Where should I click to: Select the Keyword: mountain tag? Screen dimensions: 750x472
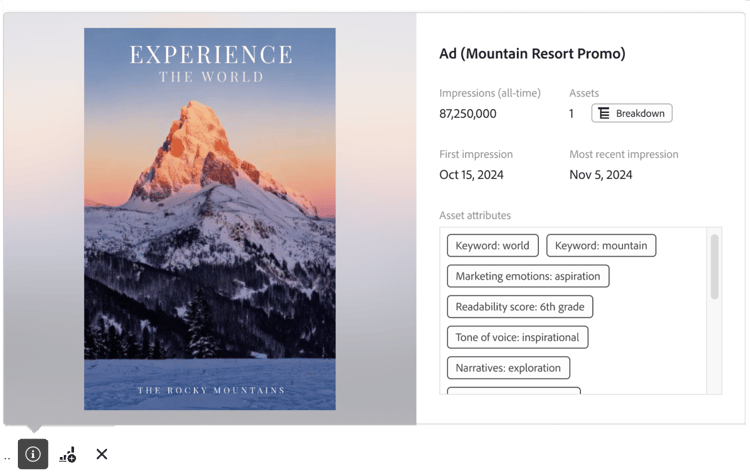[x=601, y=245]
